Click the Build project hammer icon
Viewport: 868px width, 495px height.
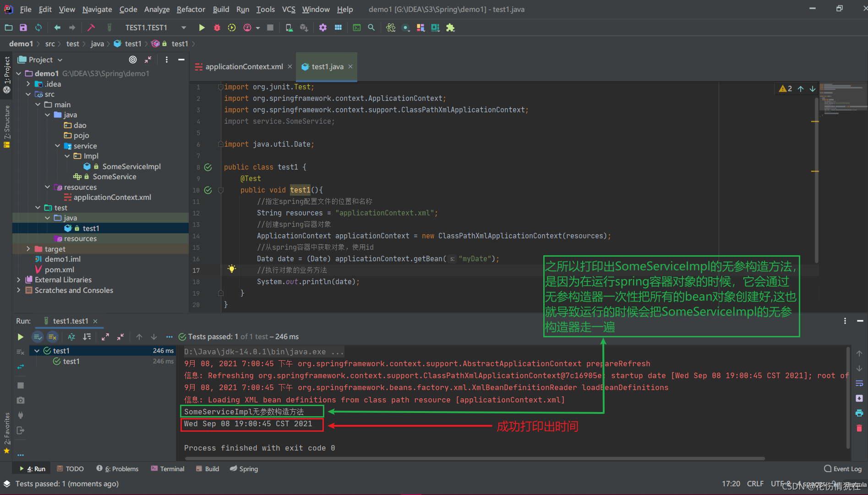91,27
